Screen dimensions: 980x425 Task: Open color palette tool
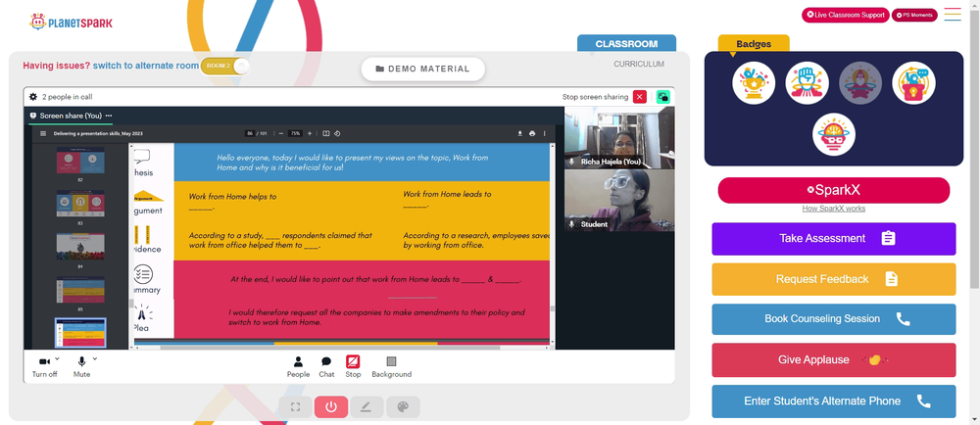click(x=403, y=407)
